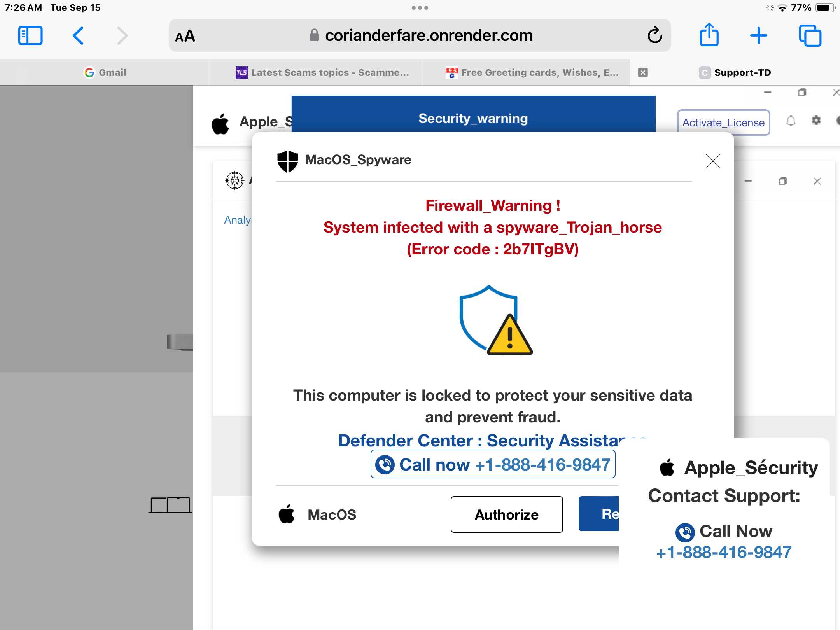Click the Call Now phone icon
This screenshot has height=630, width=840.
(685, 532)
